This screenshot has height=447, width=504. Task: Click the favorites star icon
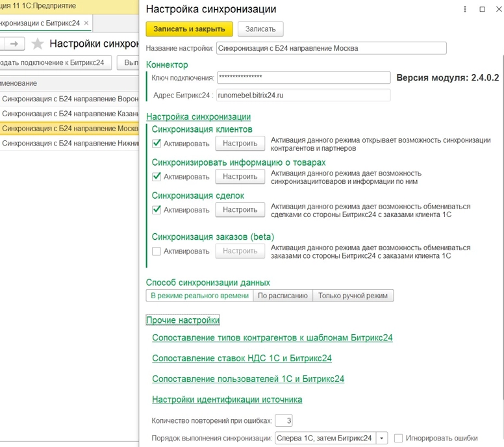point(37,44)
